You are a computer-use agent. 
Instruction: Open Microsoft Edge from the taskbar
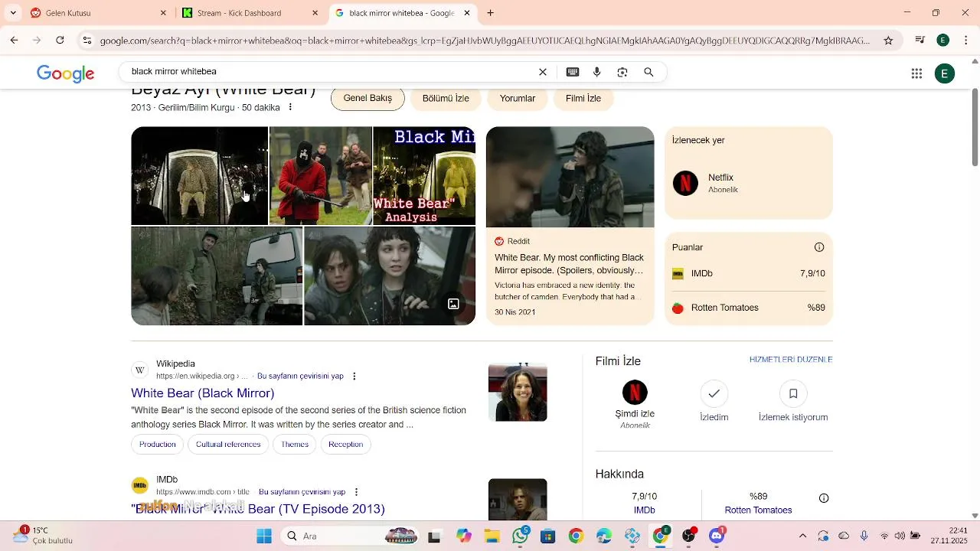604,536
